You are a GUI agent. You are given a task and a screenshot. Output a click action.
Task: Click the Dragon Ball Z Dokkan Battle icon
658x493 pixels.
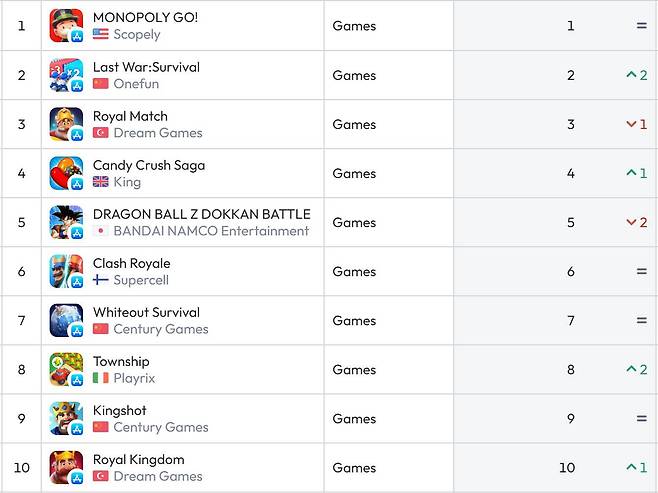coord(66,222)
